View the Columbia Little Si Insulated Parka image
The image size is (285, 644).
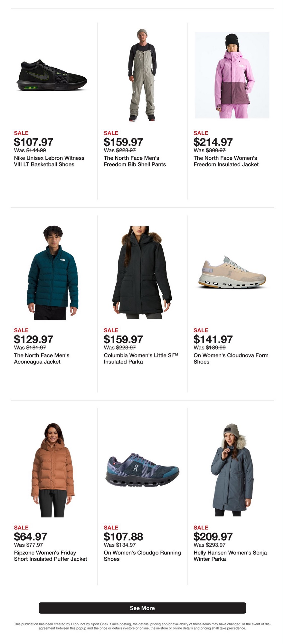[142, 272]
